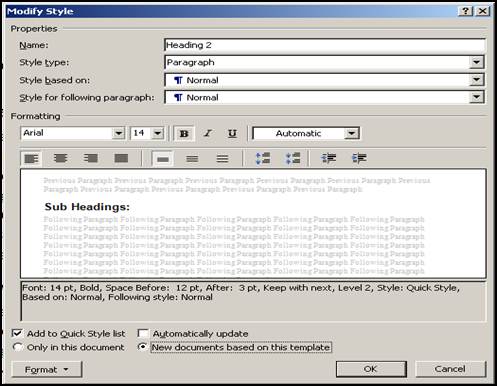Click the Help question mark button
The height and width of the screenshot is (386, 497).
(x=466, y=11)
